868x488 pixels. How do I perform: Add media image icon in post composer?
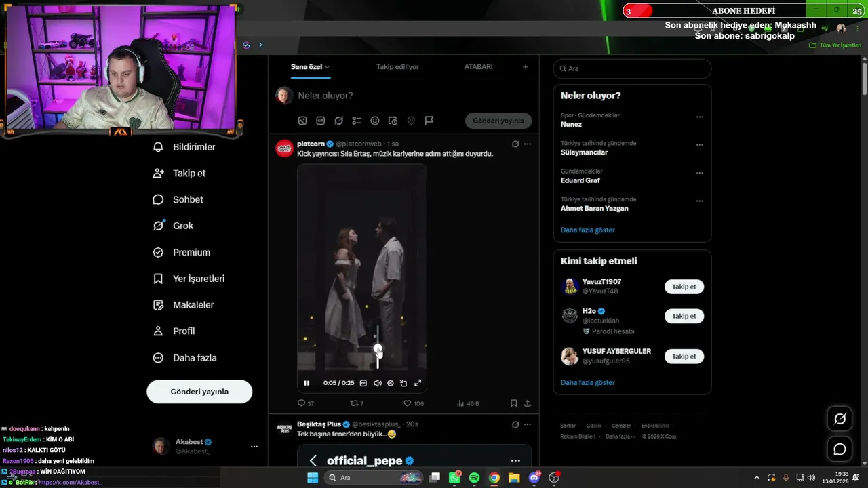click(x=302, y=121)
